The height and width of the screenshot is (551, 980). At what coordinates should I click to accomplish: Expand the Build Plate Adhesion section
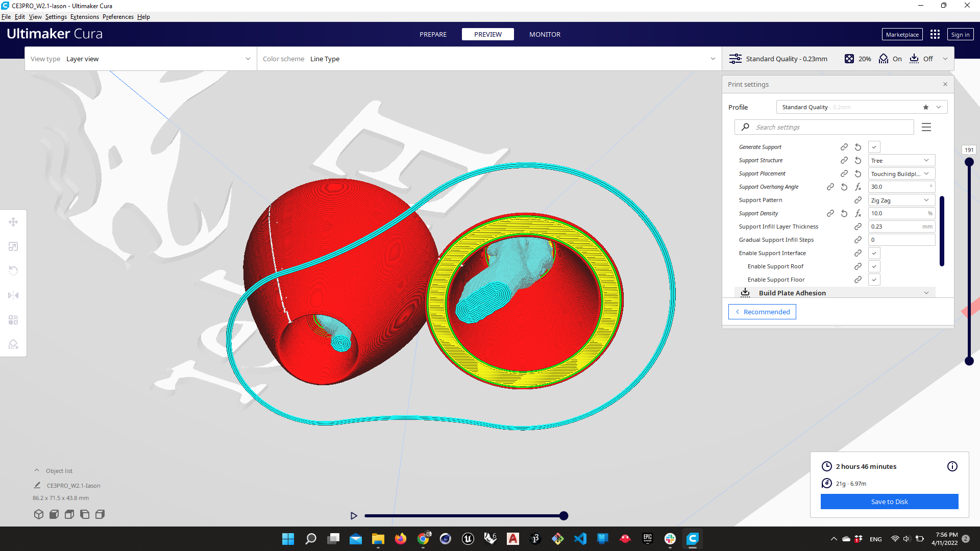(835, 293)
